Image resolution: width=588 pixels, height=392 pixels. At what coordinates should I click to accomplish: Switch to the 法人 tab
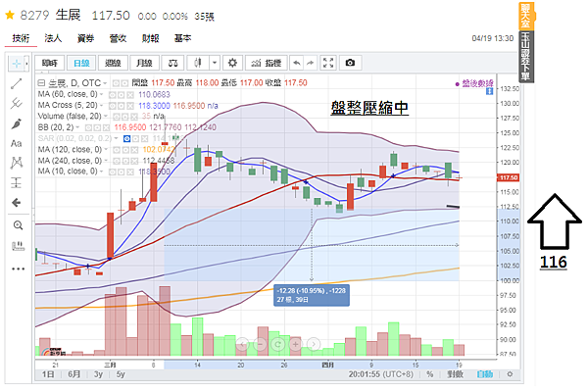(x=53, y=38)
